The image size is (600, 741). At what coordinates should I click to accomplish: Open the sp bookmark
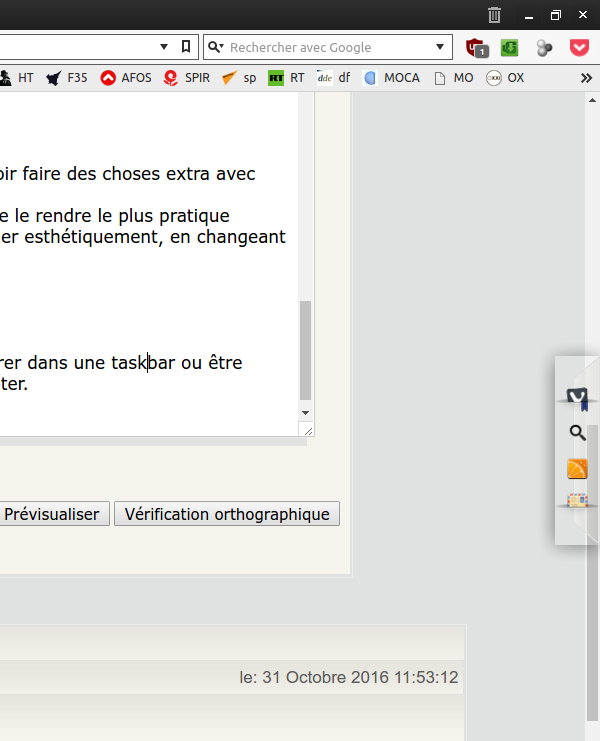point(239,78)
